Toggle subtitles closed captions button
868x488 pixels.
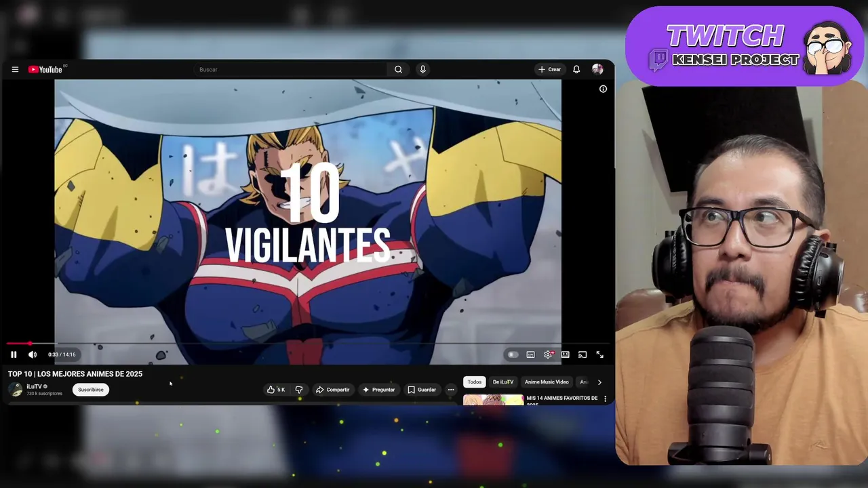530,354
